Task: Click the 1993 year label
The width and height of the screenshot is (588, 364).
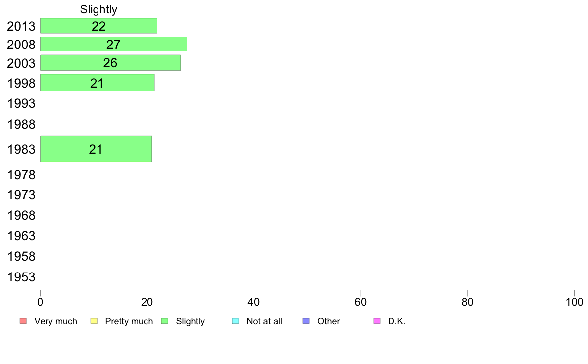Action: click(21, 103)
